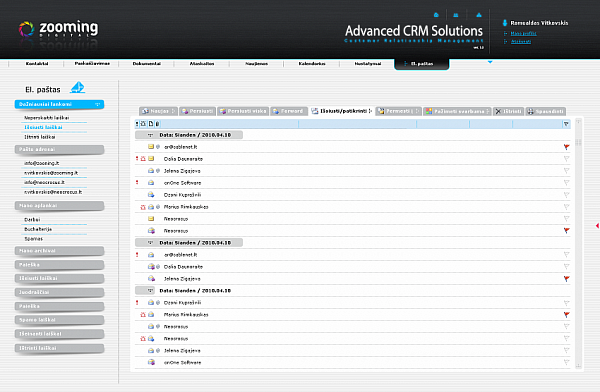Open the Išsiųsti/patikrinti dropdown arrow
This screenshot has height=392, width=600.
(x=370, y=111)
